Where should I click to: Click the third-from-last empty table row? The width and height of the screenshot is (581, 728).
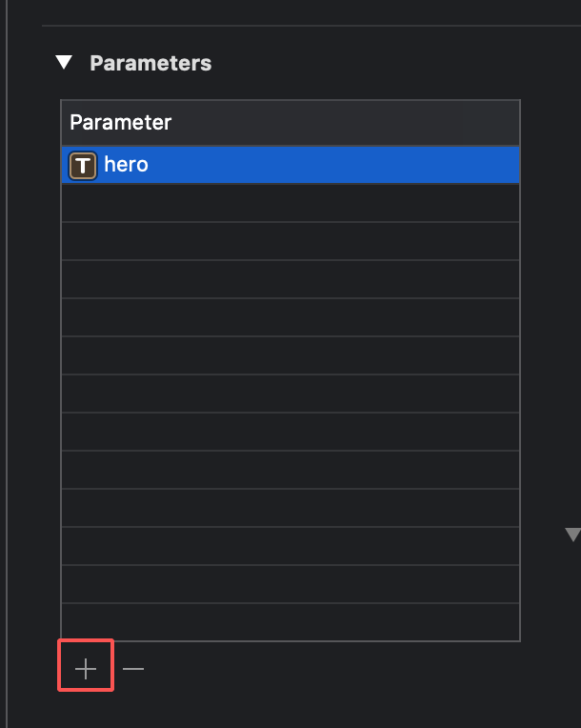coord(290,546)
